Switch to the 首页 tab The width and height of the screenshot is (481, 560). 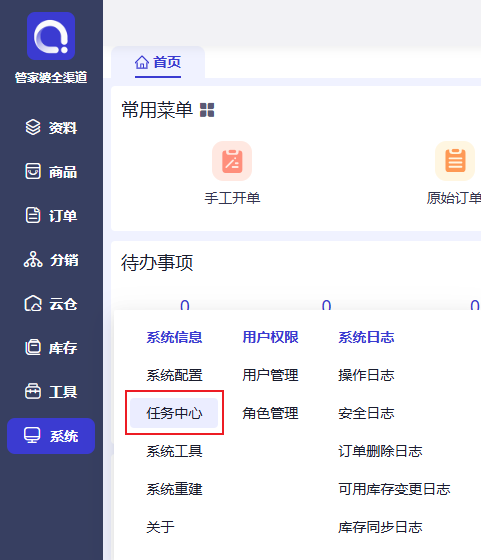pyautogui.click(x=158, y=62)
